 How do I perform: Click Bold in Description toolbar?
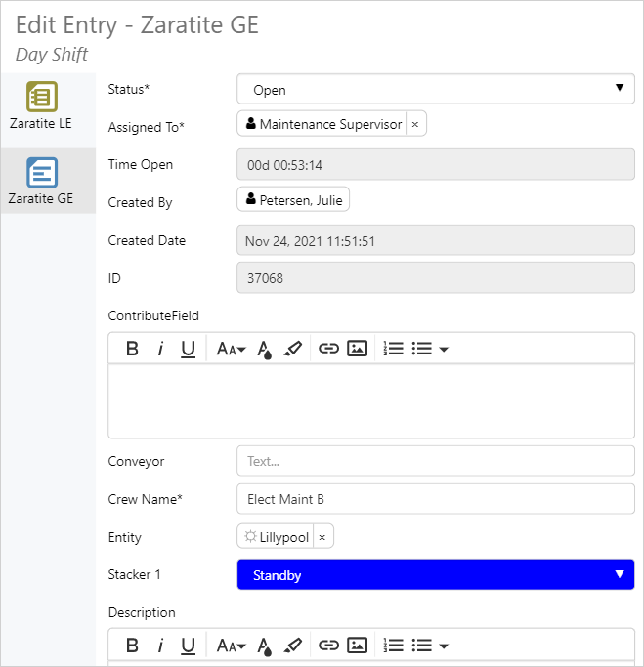pos(132,646)
